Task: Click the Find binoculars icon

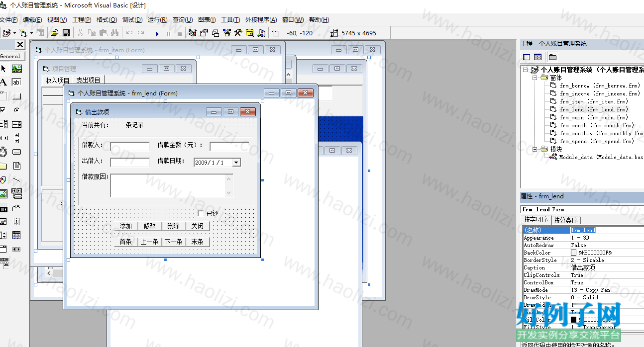Action: point(115,33)
